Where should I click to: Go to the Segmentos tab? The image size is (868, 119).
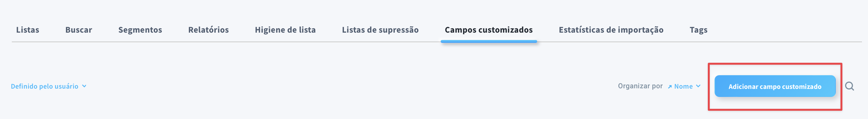click(x=140, y=30)
